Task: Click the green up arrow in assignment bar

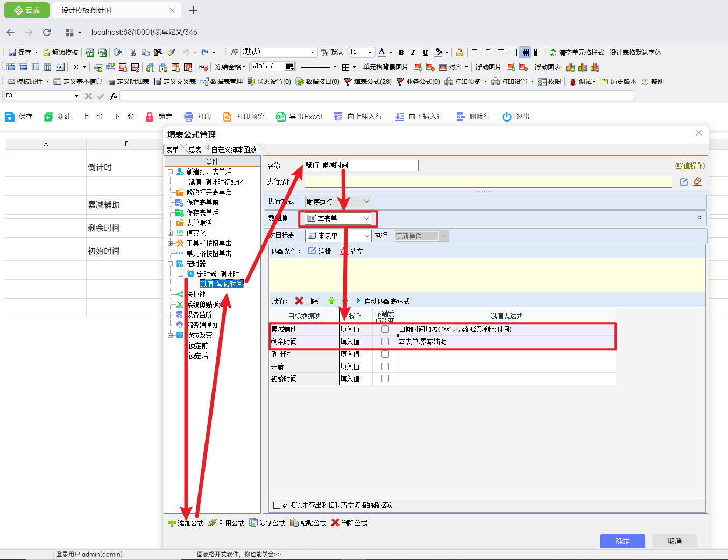Action: click(331, 301)
